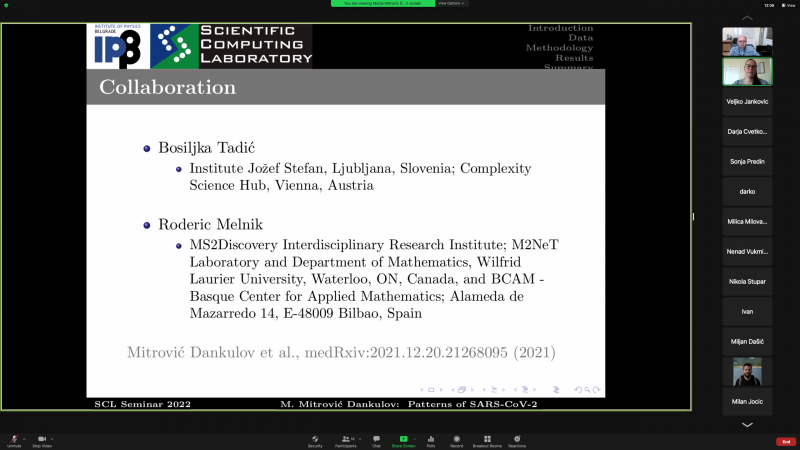Click the slide frame icon in beamer navigation
Screen dimensions: 800x450
(x=431, y=390)
